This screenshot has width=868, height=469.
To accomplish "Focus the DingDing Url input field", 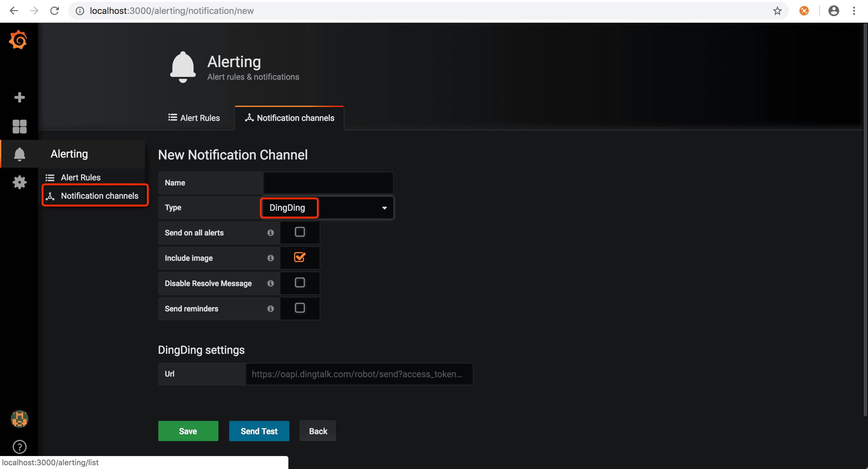I will 359,374.
